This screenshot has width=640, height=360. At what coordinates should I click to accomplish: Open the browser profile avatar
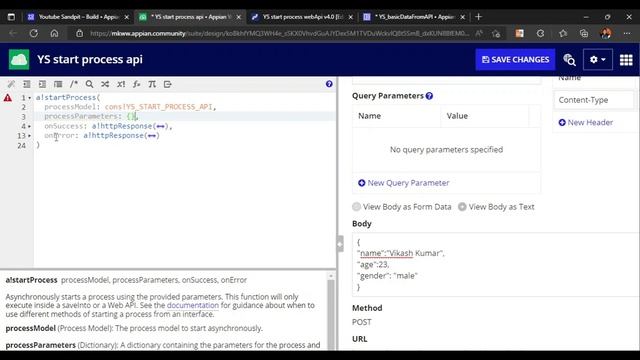606,33
